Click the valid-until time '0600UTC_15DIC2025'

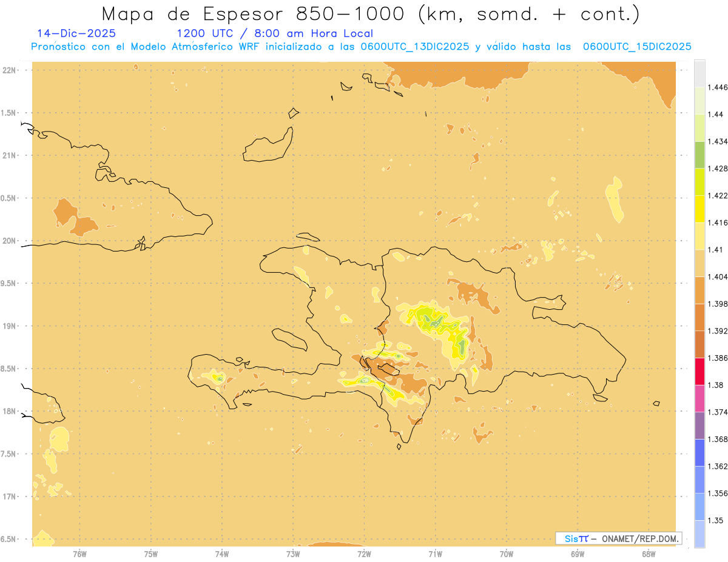point(637,47)
